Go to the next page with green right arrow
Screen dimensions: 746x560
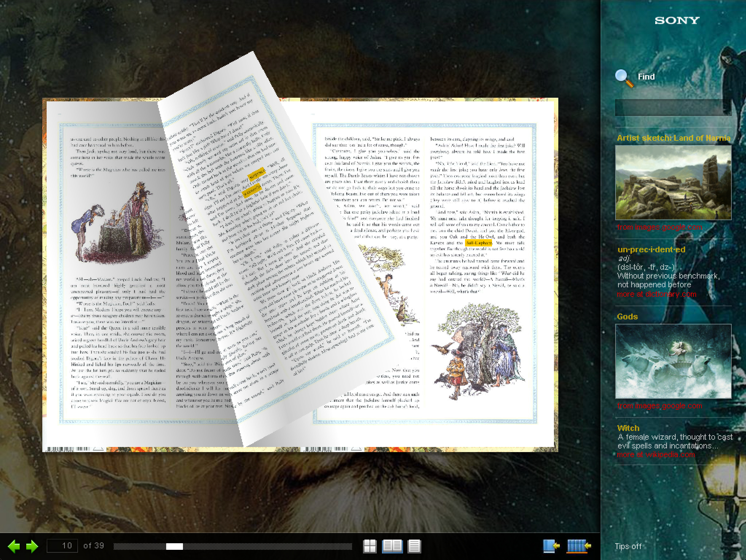pos(32,546)
